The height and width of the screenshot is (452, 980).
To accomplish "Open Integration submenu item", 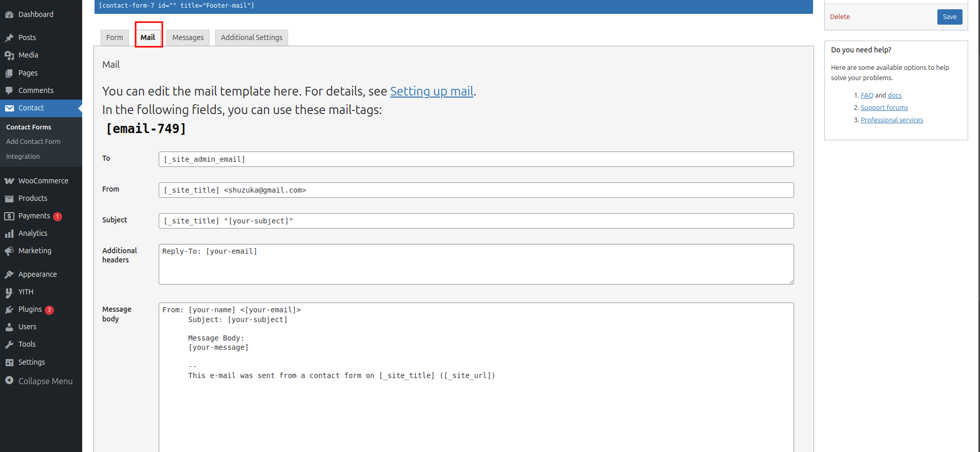I will point(23,156).
